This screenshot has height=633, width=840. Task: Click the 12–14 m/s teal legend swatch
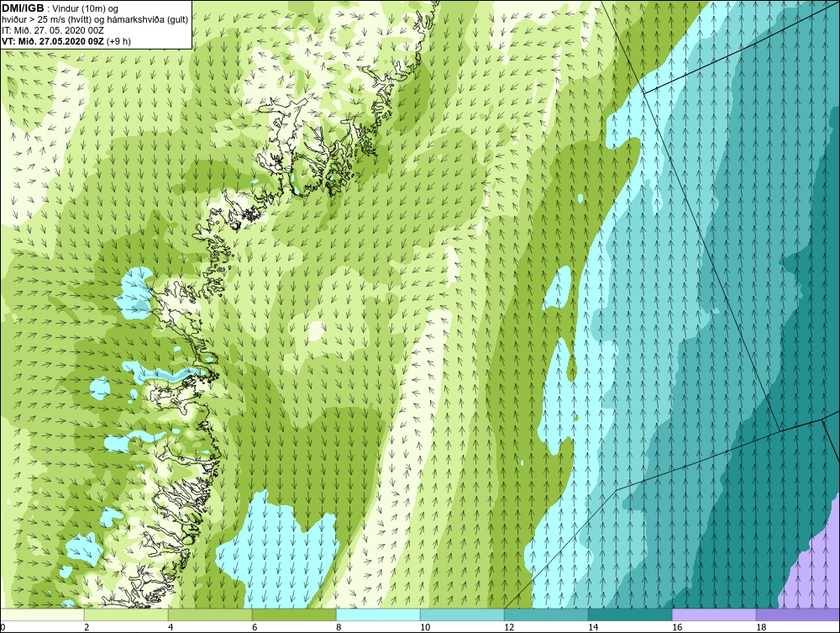(546, 615)
